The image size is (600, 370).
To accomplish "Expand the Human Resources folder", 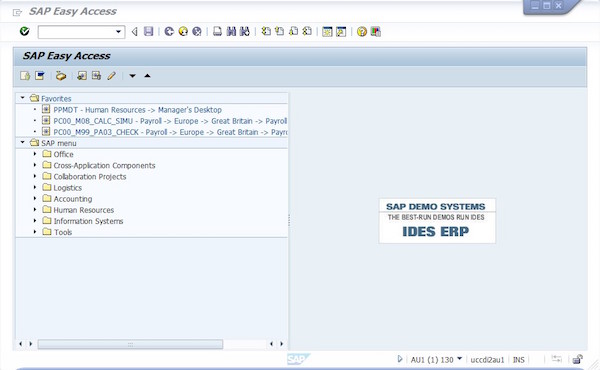I will 35,210.
